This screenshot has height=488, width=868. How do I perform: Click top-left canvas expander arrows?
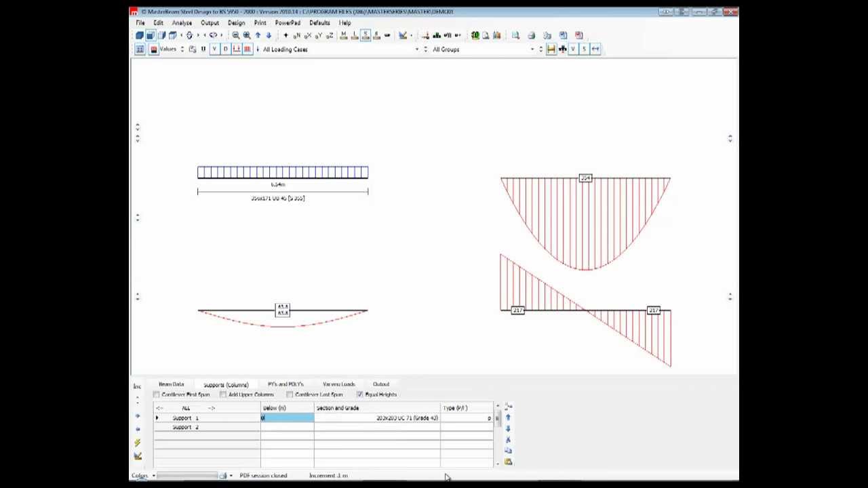point(138,127)
